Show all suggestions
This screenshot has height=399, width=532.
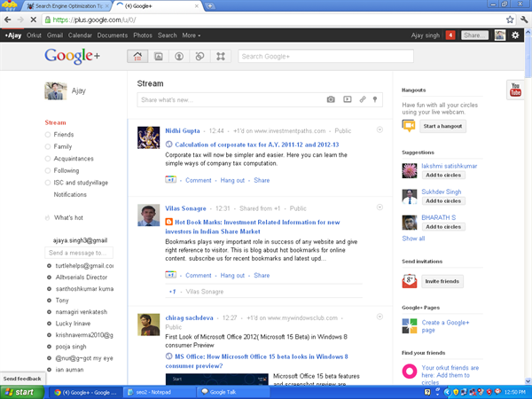(413, 239)
